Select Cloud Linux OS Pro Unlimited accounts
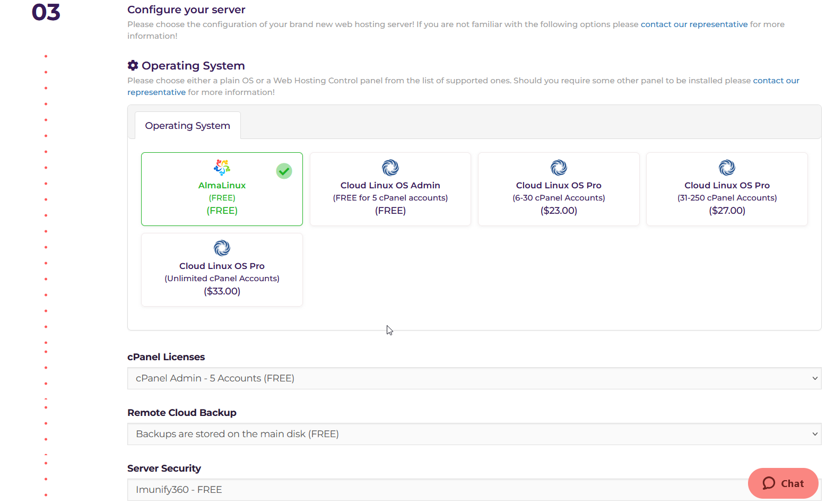This screenshot has height=504, width=826. pyautogui.click(x=222, y=270)
